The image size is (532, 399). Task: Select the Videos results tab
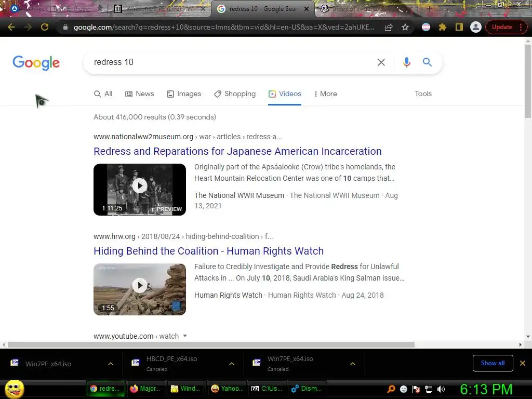pyautogui.click(x=285, y=94)
